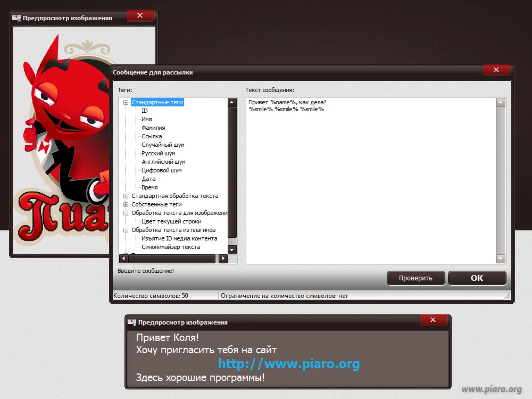Click the Проверить button

pos(415,278)
